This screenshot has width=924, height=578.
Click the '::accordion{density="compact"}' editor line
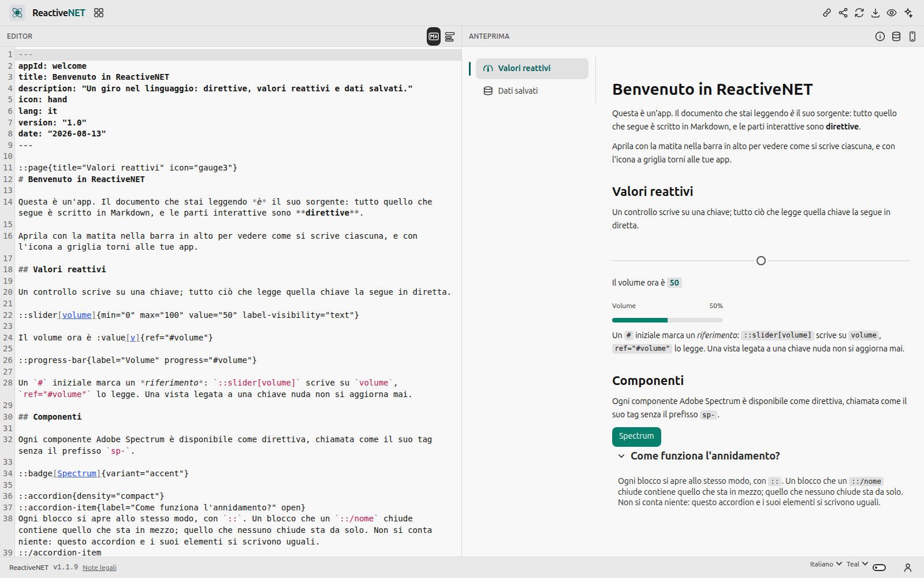91,496
